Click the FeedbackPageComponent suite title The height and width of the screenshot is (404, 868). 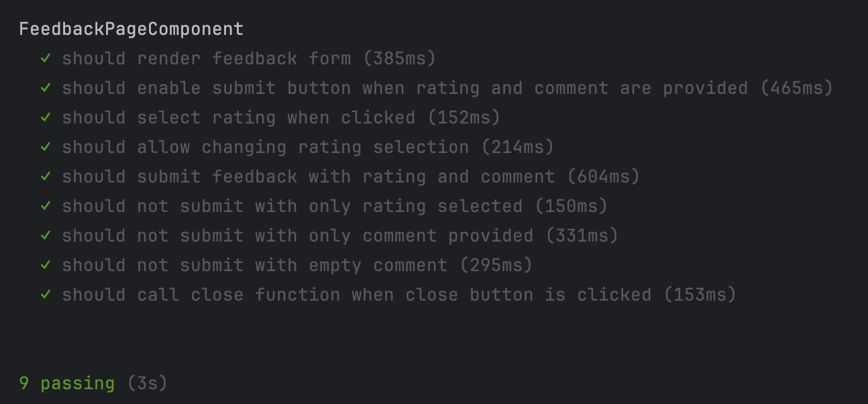(131, 30)
